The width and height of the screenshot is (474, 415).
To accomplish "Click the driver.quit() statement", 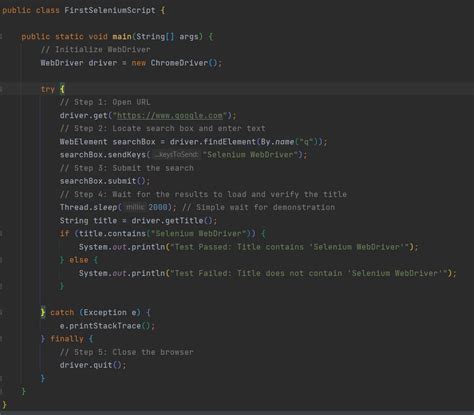I will pos(93,365).
